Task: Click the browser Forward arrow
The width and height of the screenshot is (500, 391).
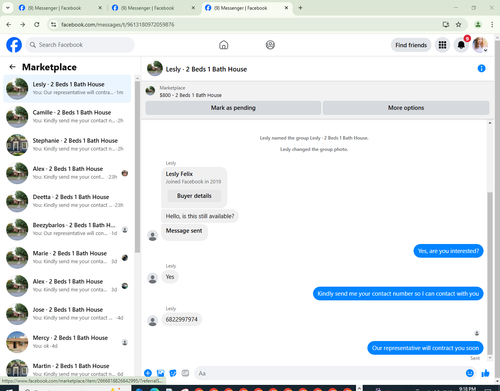Action: [22, 24]
